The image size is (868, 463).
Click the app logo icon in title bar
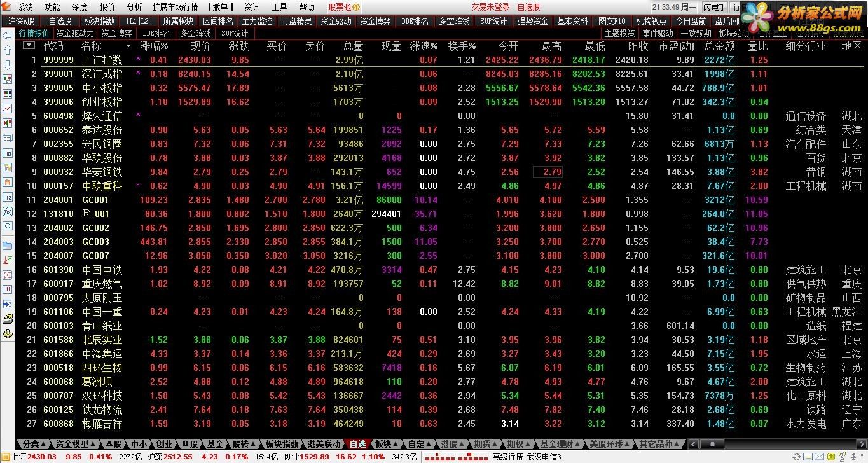6,7
